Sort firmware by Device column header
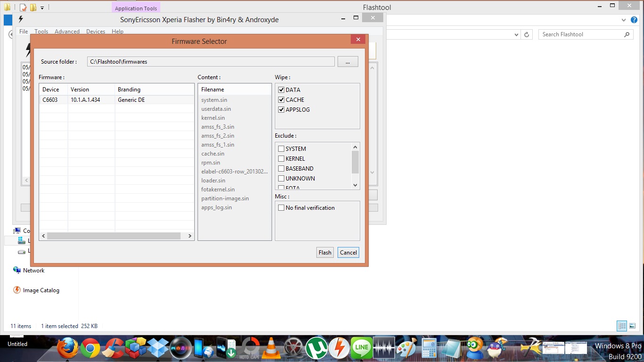 (53, 90)
